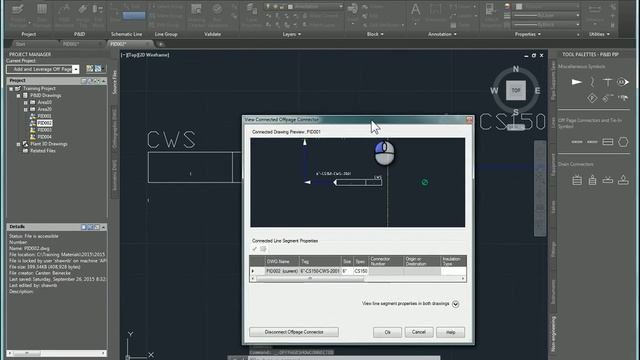Click the Cancel button in the dialog
640x360 pixels.
[x=419, y=332]
